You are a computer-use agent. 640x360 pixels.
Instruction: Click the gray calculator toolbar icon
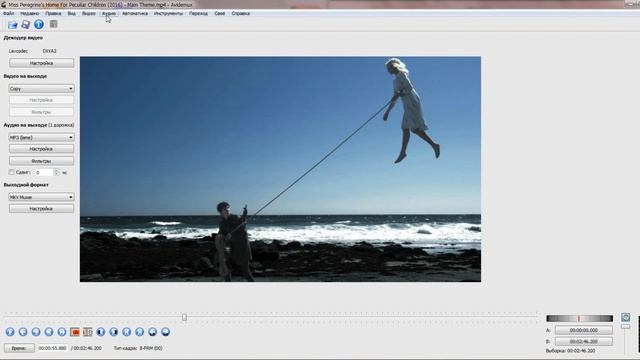tap(53, 24)
